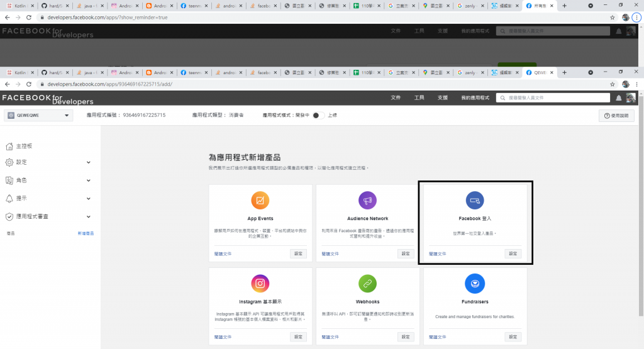Click the gear icon beside sidebar 設定

tap(9, 162)
